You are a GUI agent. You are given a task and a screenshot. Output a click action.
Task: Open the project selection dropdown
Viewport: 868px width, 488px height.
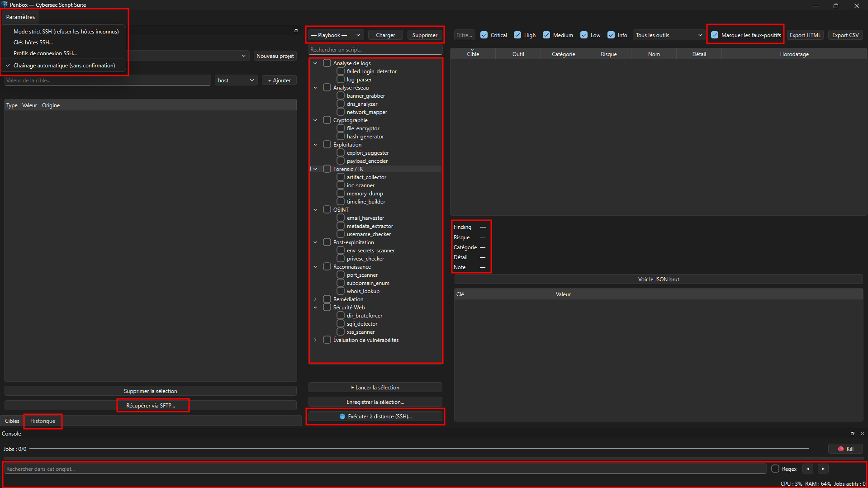point(244,56)
